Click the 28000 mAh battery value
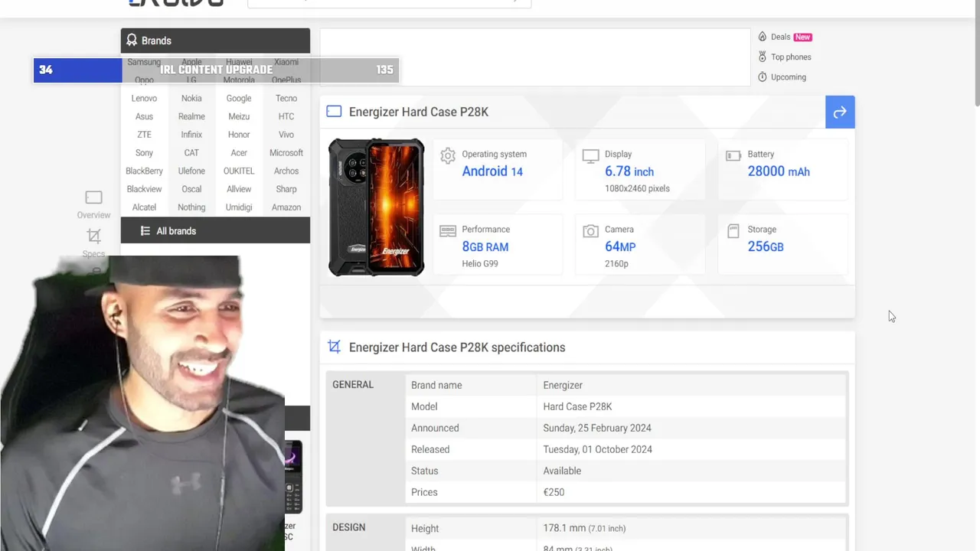The width and height of the screenshot is (980, 551). [779, 171]
